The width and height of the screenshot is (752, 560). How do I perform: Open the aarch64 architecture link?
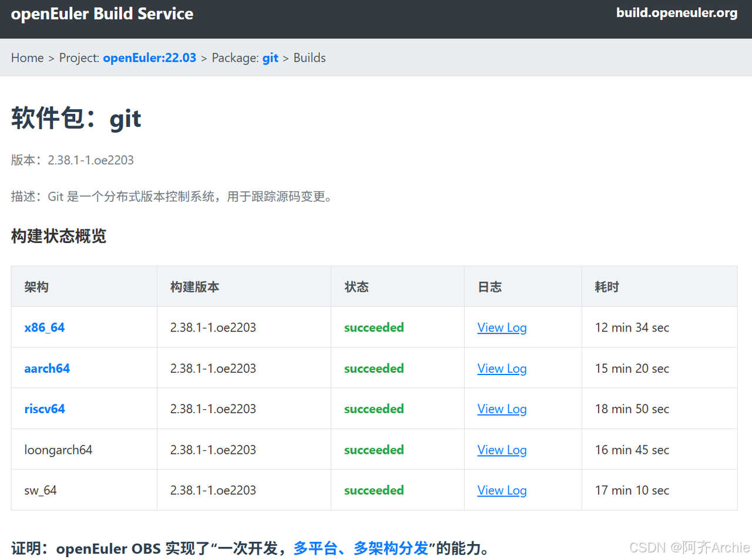tap(47, 369)
